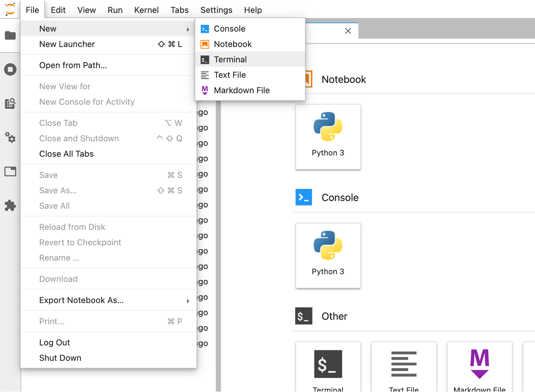Screen dimensions: 535x392
Task: Click the Terminal launcher card icon
Action: [328, 364]
